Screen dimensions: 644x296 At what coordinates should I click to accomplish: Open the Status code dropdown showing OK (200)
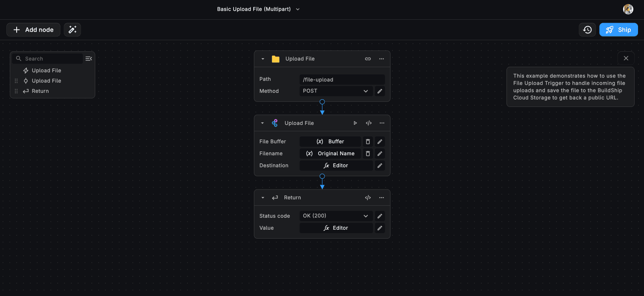[x=336, y=216]
